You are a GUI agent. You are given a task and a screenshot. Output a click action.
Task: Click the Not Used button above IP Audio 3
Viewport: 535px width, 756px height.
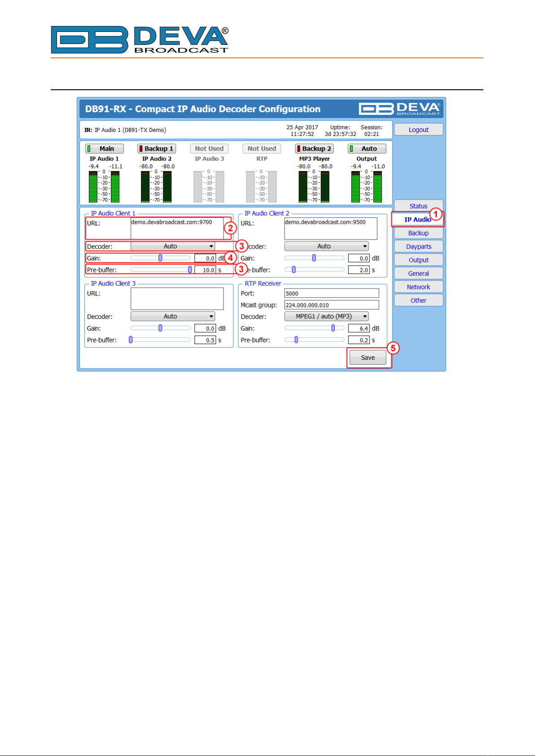(x=209, y=149)
